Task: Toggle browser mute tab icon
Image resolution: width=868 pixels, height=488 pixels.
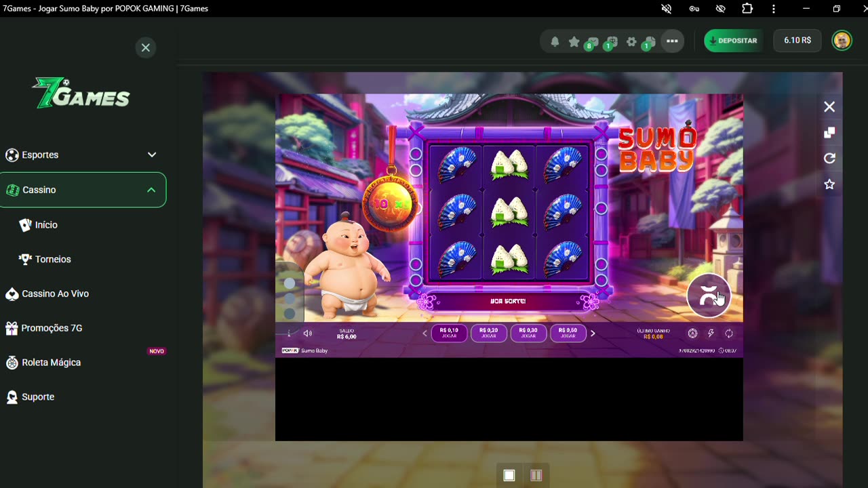Action: click(667, 9)
